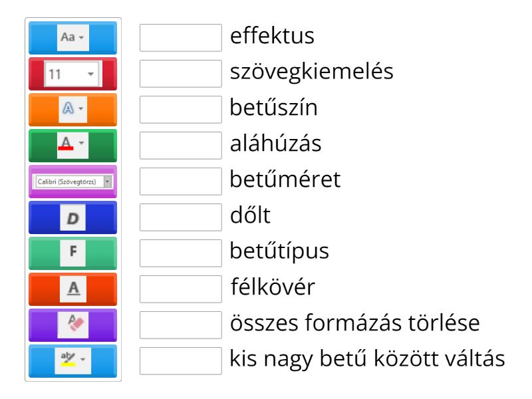Click the answer box beside 'dőlt'
This screenshot has height=399, width=532.
pos(181,217)
